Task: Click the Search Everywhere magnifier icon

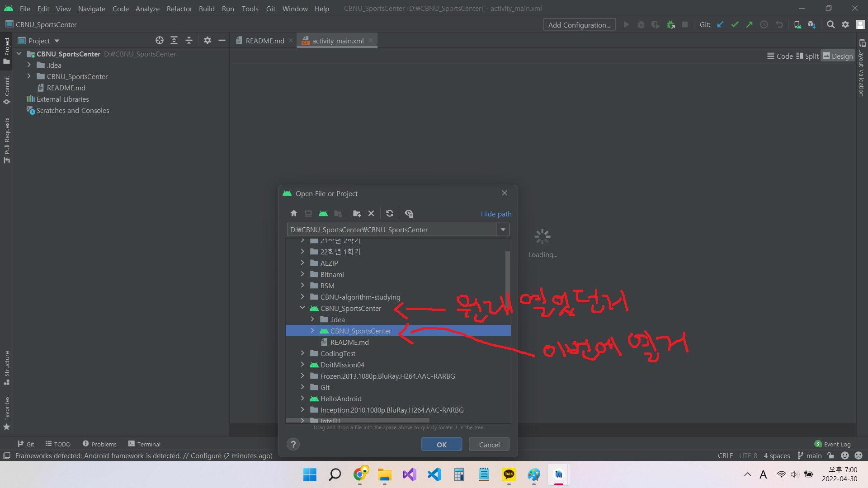Action: pos(830,25)
